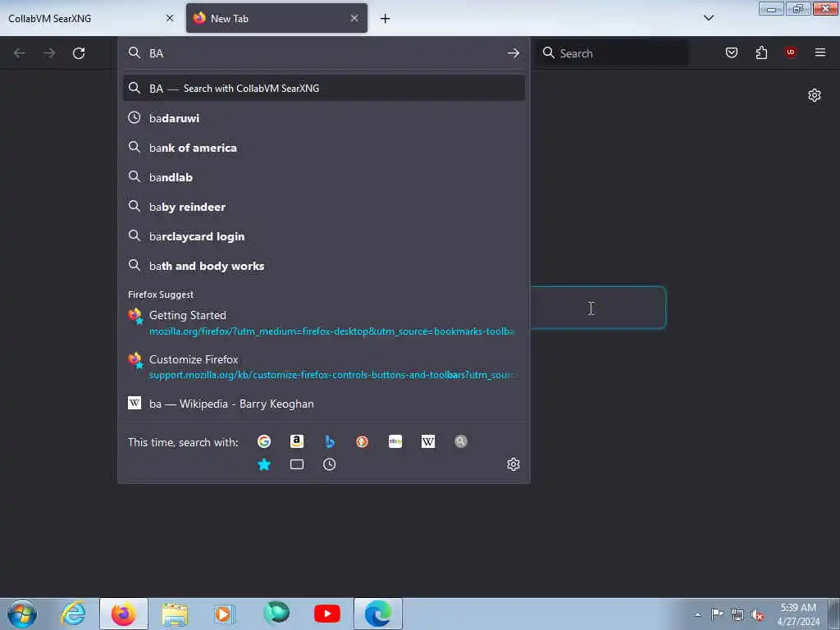Open Windows Media Player from taskbar
Image resolution: width=840 pixels, height=630 pixels.
point(225,614)
